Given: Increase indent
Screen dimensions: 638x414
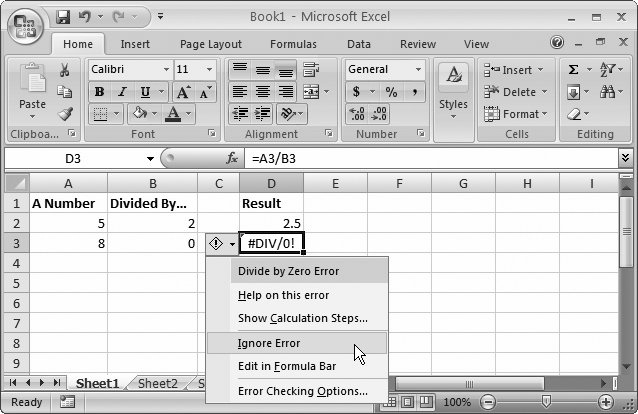Looking at the screenshot, I should 263,114.
